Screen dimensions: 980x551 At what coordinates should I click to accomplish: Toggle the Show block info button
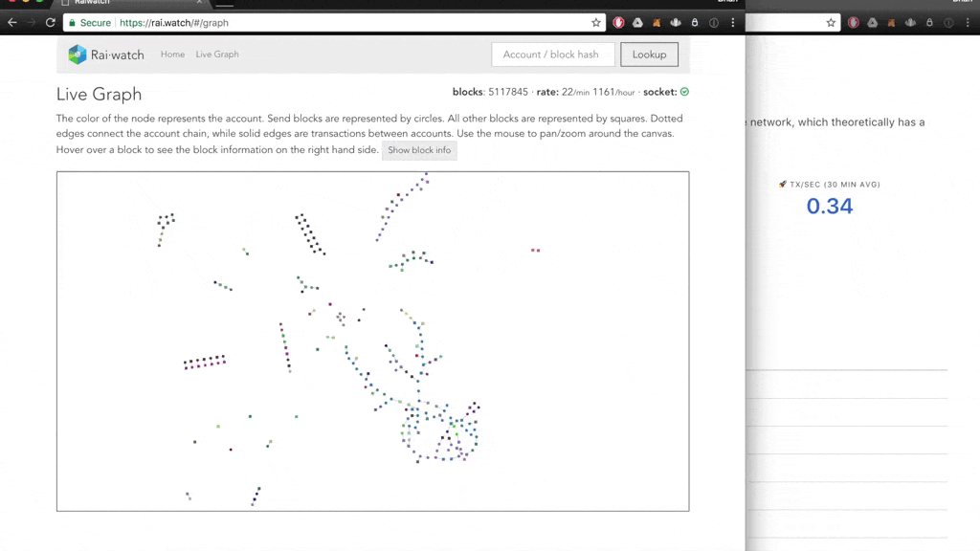[x=419, y=150]
